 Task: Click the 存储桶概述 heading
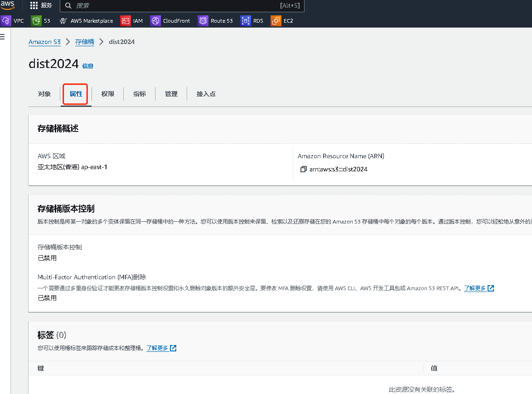pyautogui.click(x=58, y=129)
